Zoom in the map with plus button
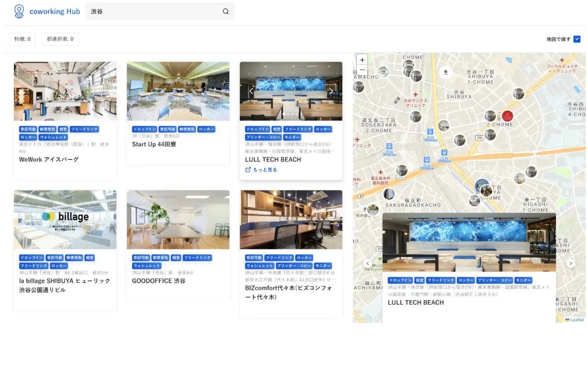This screenshot has height=366, width=588. 362,59
